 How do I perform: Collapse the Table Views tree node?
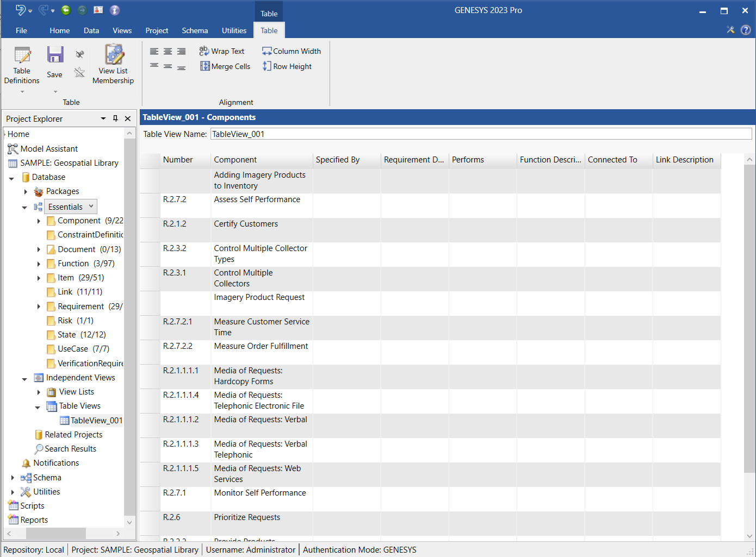click(38, 406)
